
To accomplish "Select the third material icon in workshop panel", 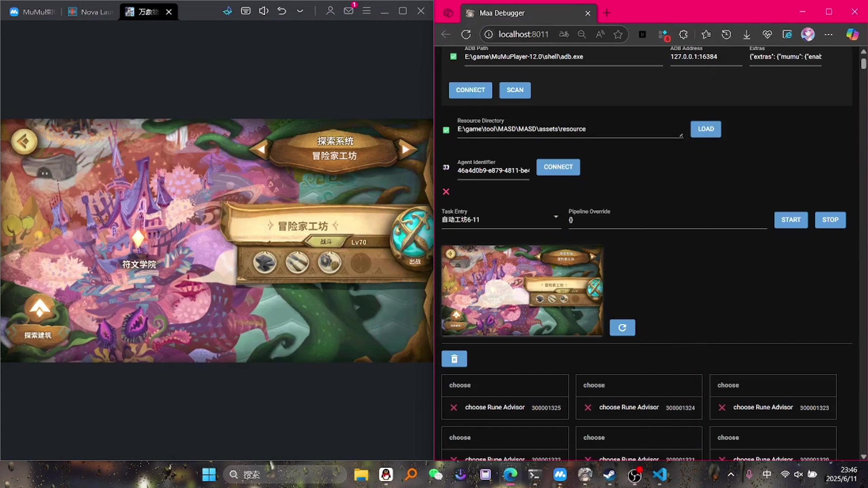I will pyautogui.click(x=329, y=262).
